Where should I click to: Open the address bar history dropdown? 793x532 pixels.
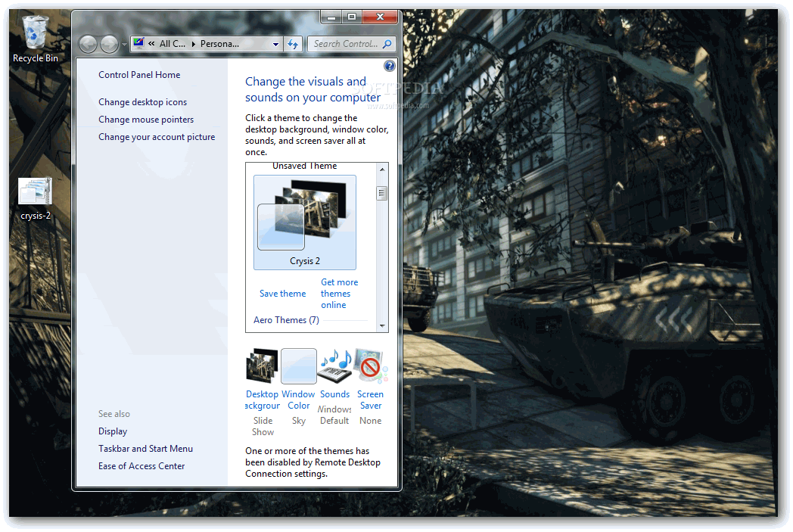coord(275,44)
